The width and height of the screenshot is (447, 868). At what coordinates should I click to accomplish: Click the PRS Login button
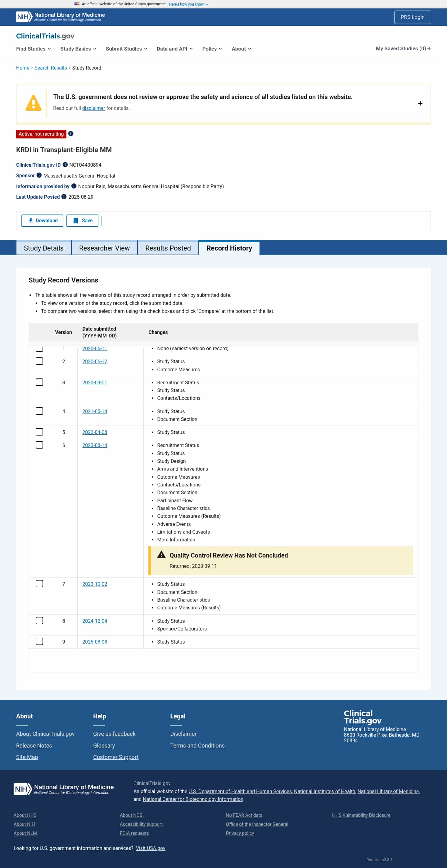coord(412,17)
